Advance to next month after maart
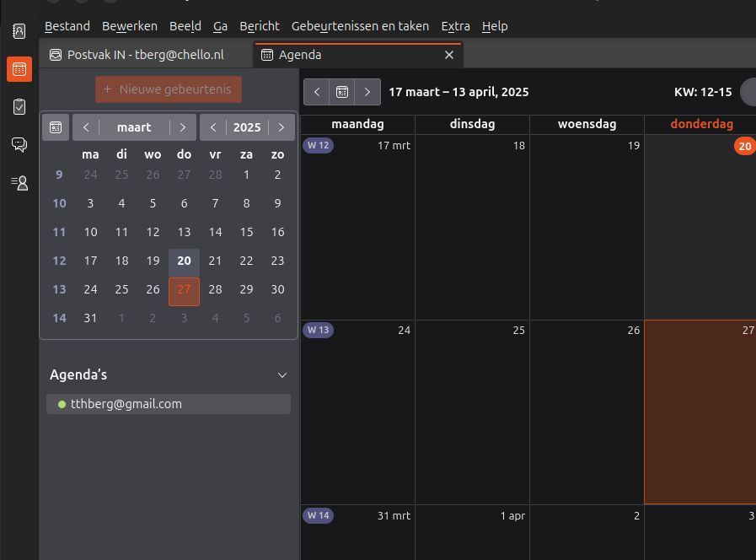Image resolution: width=756 pixels, height=560 pixels. [x=183, y=127]
